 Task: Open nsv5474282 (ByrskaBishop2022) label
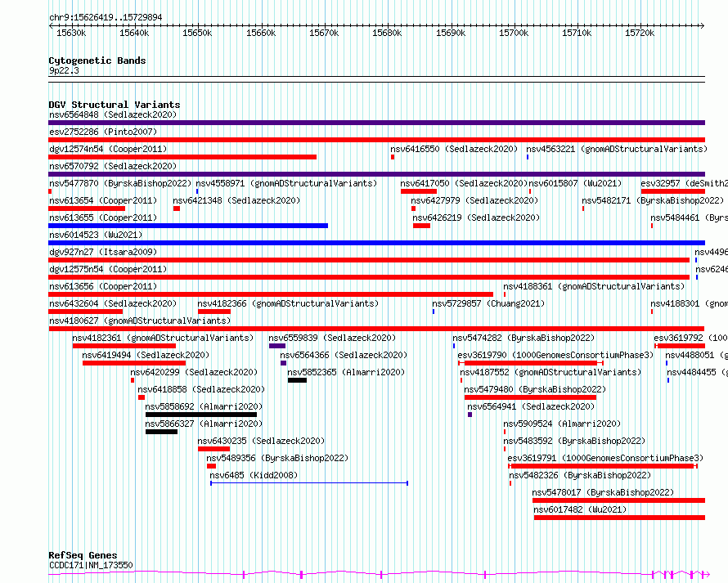pyautogui.click(x=524, y=338)
